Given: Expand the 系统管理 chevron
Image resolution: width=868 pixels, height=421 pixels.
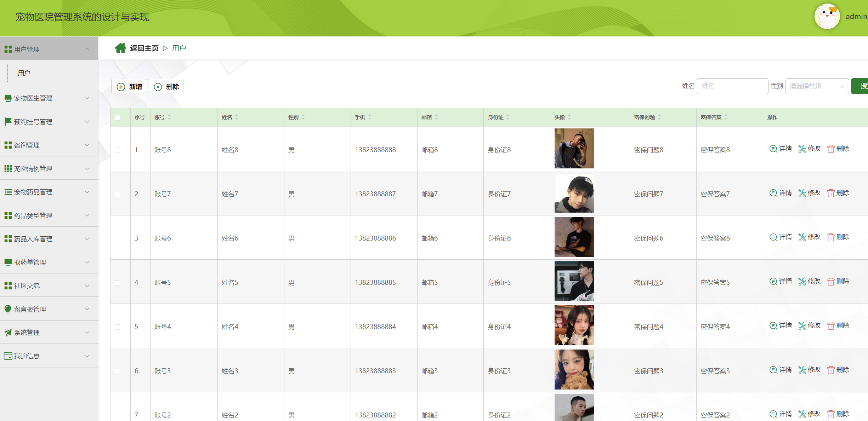Looking at the screenshot, I should tap(87, 332).
